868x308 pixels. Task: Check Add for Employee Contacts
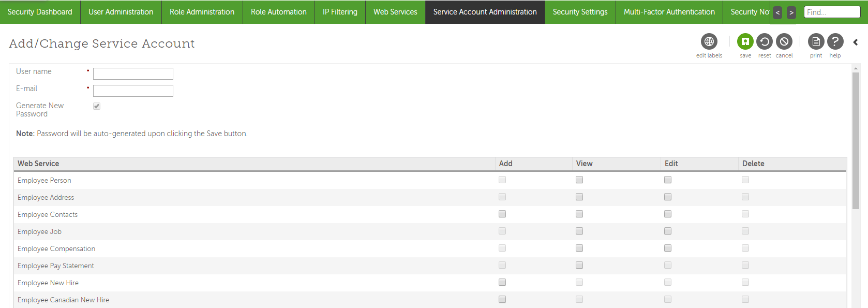click(x=502, y=214)
